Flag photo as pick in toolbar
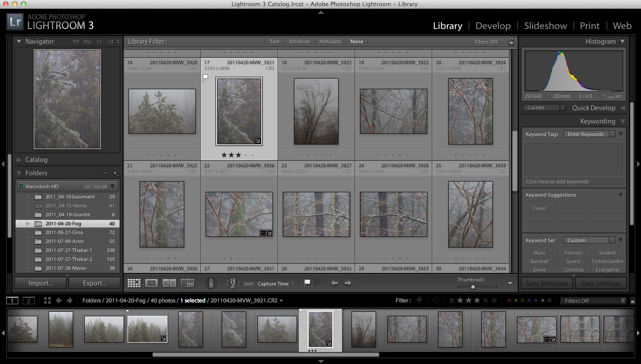Viewport: 641px width, 364px height. click(x=307, y=283)
